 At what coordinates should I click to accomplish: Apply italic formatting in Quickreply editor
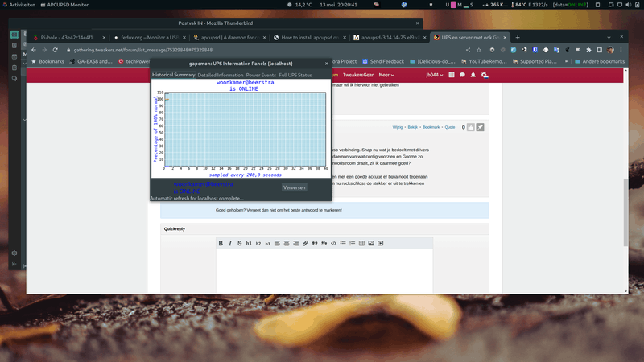coord(230,244)
